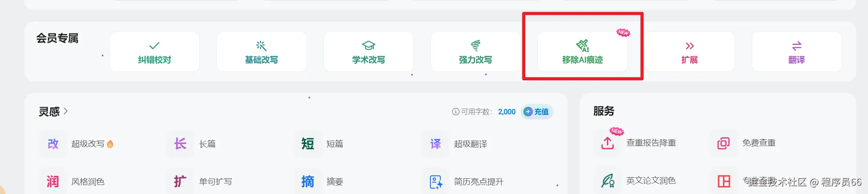Launch the 强力改写 tool
Image resolution: width=868 pixels, height=194 pixels.
475,52
